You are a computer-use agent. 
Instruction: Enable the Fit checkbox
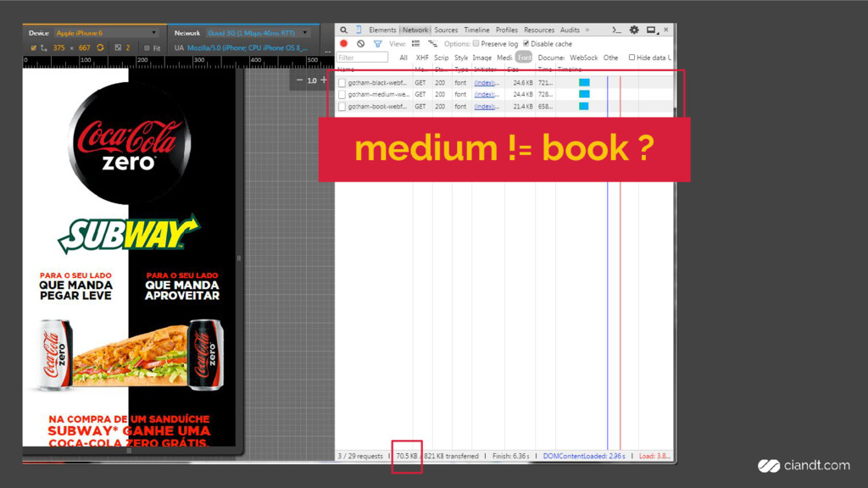[147, 48]
